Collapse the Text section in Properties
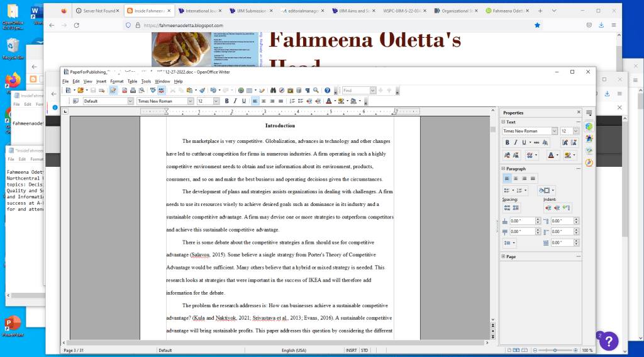Viewport: 644px width, 357px height. (503, 122)
